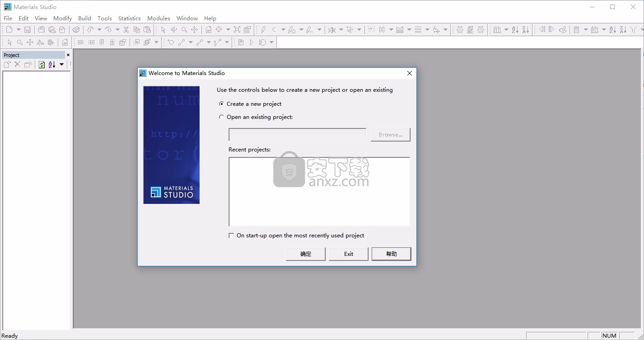Viewport: 644px width, 340px height.
Task: Open the Tools menu
Action: (x=104, y=18)
